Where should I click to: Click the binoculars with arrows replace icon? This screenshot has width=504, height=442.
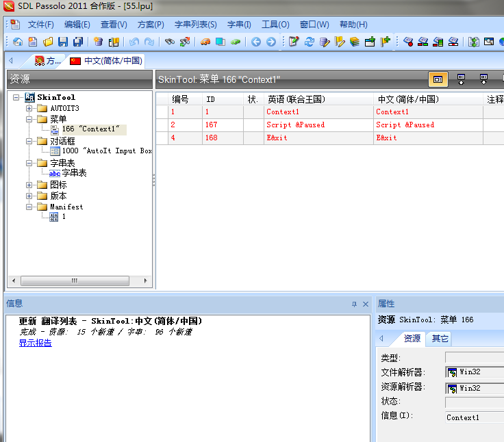[185, 42]
